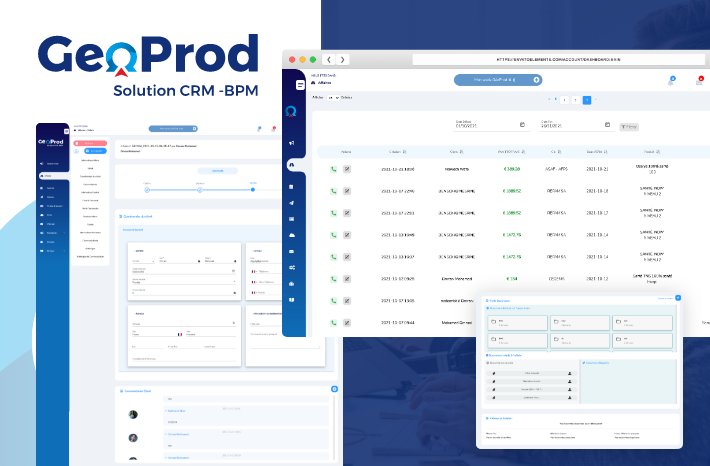Open the entries-per-page dropdown
Image resolution: width=710 pixels, height=466 pixels.
tap(333, 98)
